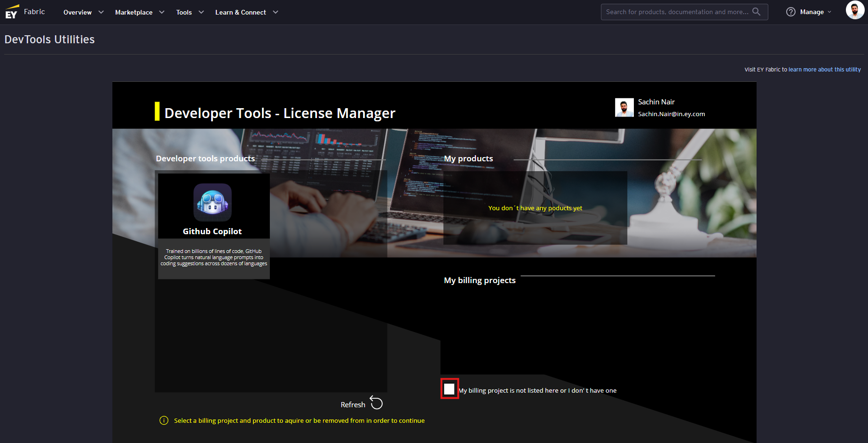
Task: Focus the search products input field
Action: [677, 12]
